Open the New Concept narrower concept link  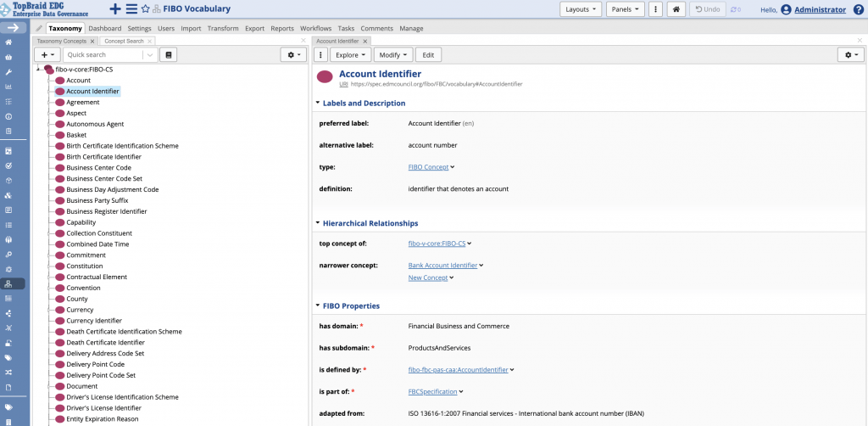coord(428,278)
